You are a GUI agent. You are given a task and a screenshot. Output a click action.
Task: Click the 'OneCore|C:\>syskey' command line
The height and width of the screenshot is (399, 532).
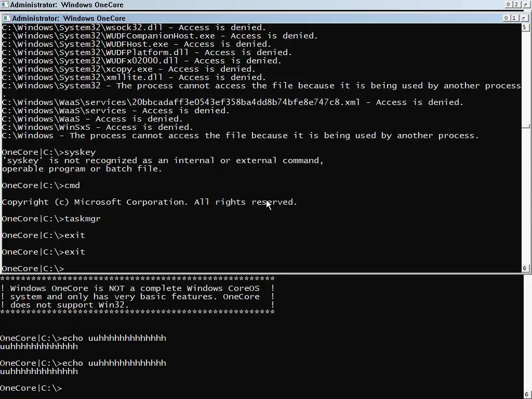(49, 152)
